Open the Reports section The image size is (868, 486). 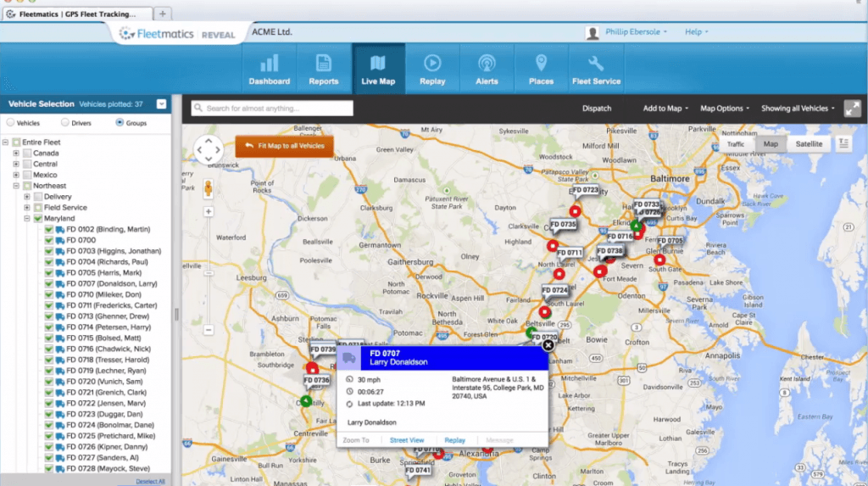[x=323, y=69]
